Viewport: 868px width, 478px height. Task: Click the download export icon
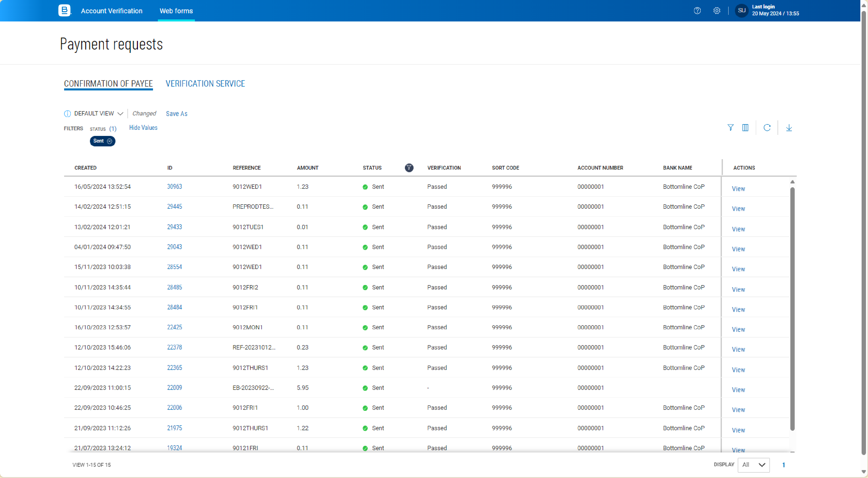point(789,128)
